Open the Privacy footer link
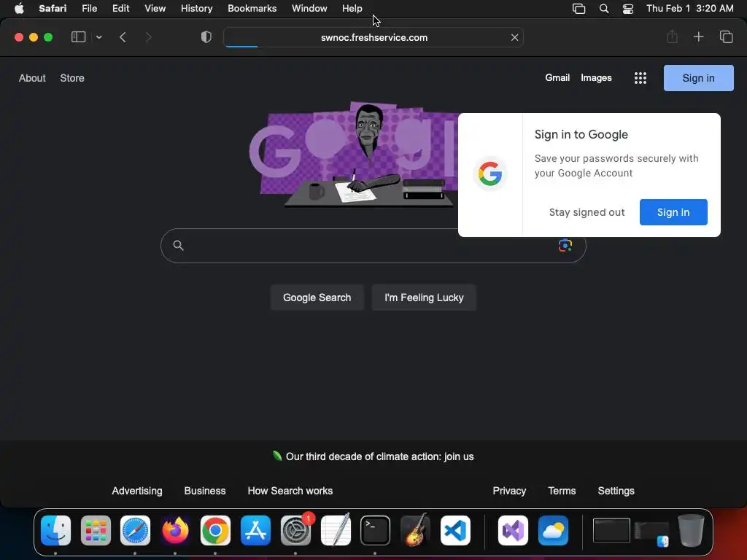Image resolution: width=747 pixels, height=560 pixels. [x=509, y=491]
